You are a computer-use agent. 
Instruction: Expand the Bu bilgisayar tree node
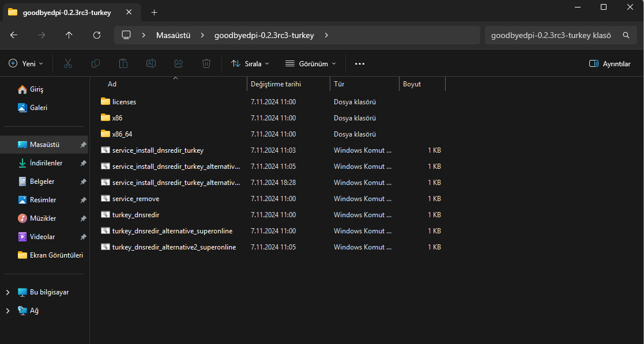[7, 292]
